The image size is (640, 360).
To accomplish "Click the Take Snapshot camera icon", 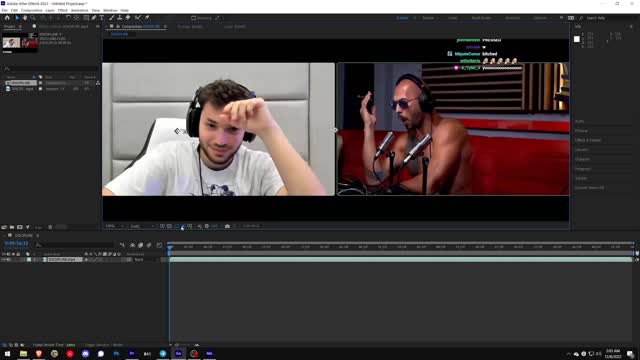I will pos(227,226).
